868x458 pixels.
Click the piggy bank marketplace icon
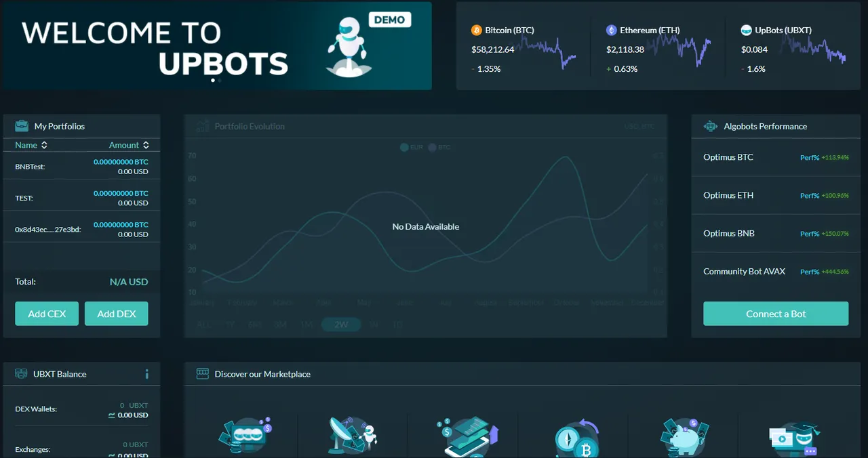point(684,437)
